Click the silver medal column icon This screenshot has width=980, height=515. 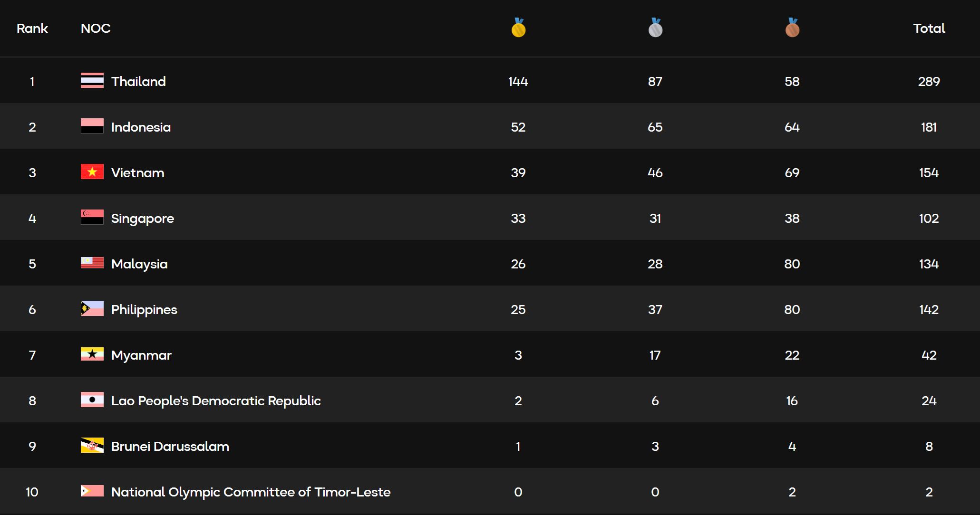(x=655, y=28)
